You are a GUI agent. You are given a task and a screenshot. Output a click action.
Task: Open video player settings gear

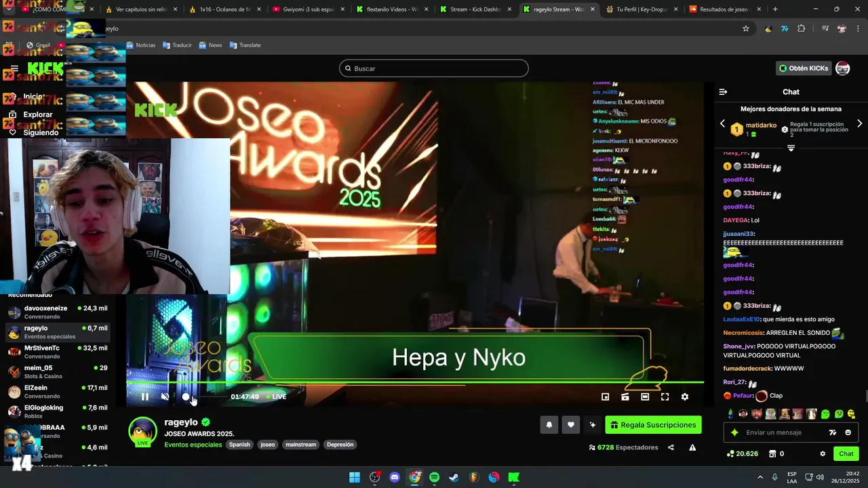[x=685, y=396]
